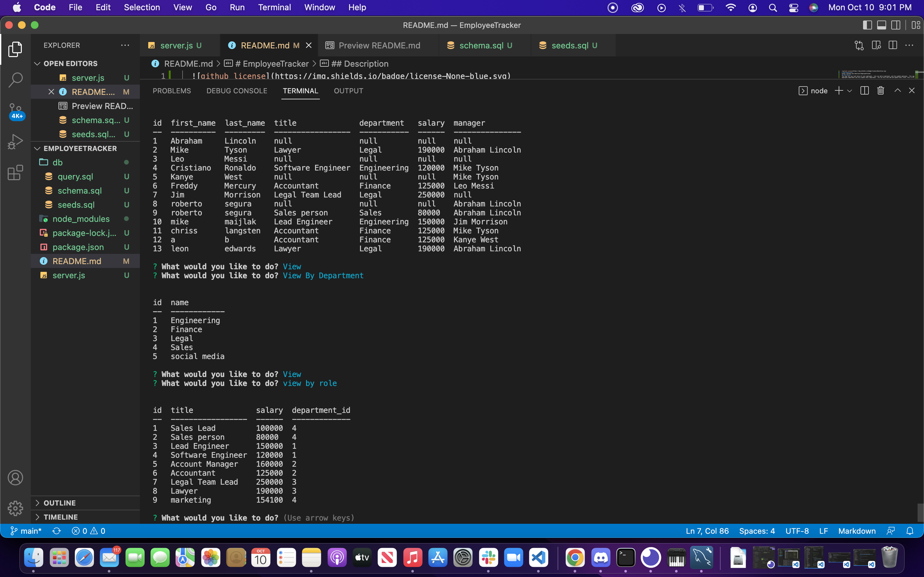Open the Accounts icon in activity bar
The height and width of the screenshot is (577, 924).
15,477
